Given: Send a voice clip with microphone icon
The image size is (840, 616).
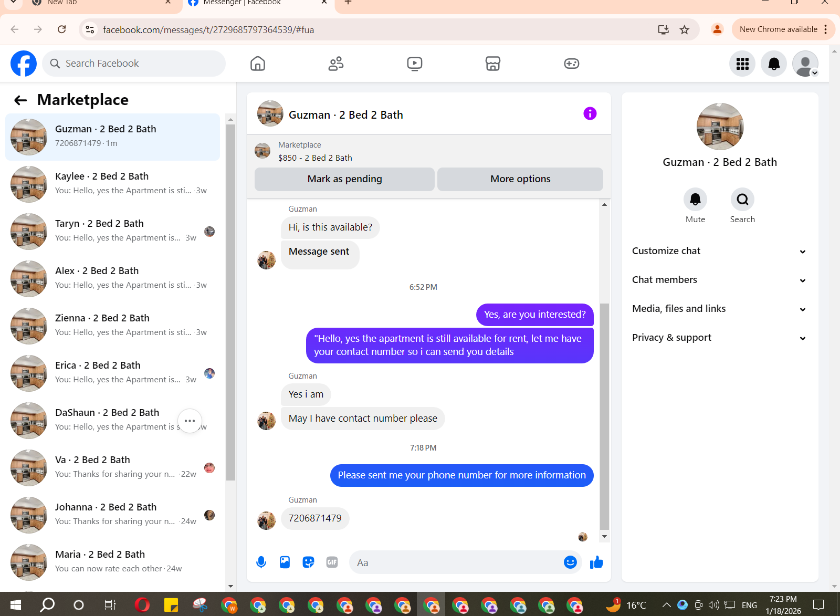Looking at the screenshot, I should pos(261,562).
